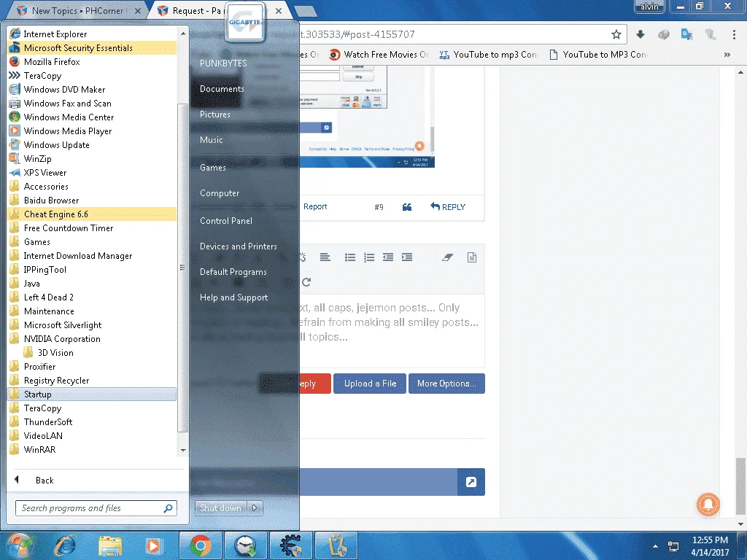Open the Chrome three-dot menu

pos(734,34)
